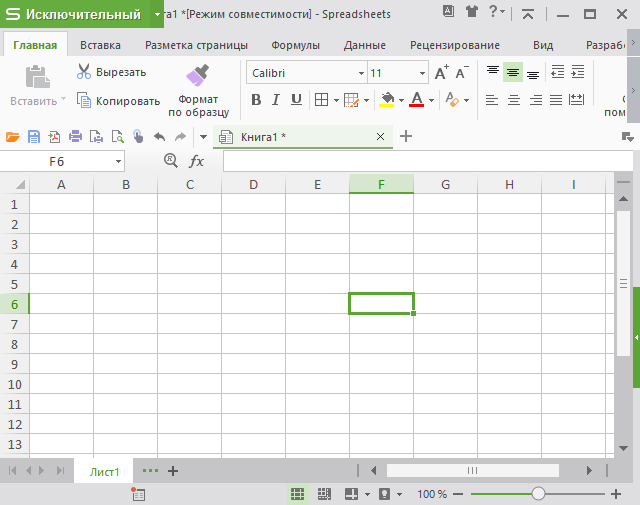Toggle middle vertical alignment
Image resolution: width=640 pixels, height=505 pixels.
[513, 72]
